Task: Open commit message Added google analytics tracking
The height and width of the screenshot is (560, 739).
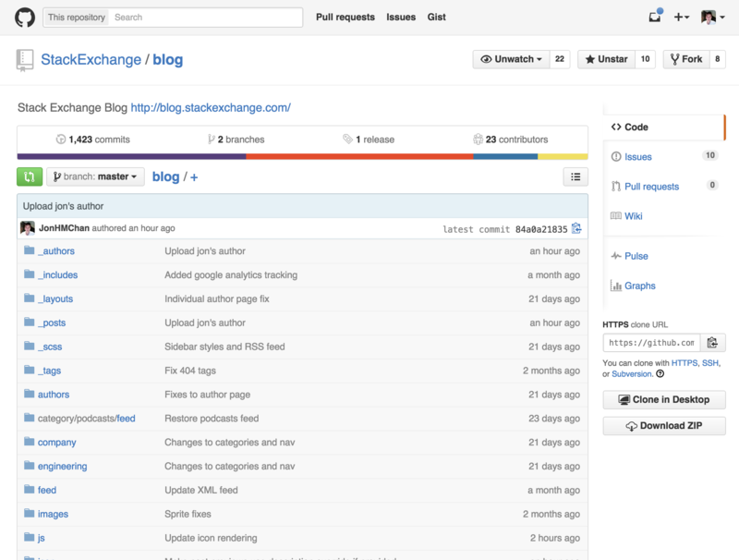Action: [x=231, y=274]
